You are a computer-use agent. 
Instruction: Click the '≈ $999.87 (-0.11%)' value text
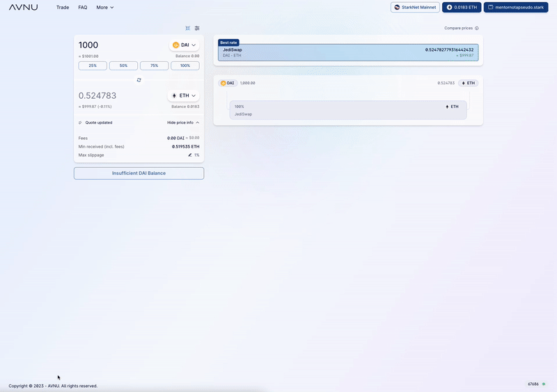click(x=95, y=107)
